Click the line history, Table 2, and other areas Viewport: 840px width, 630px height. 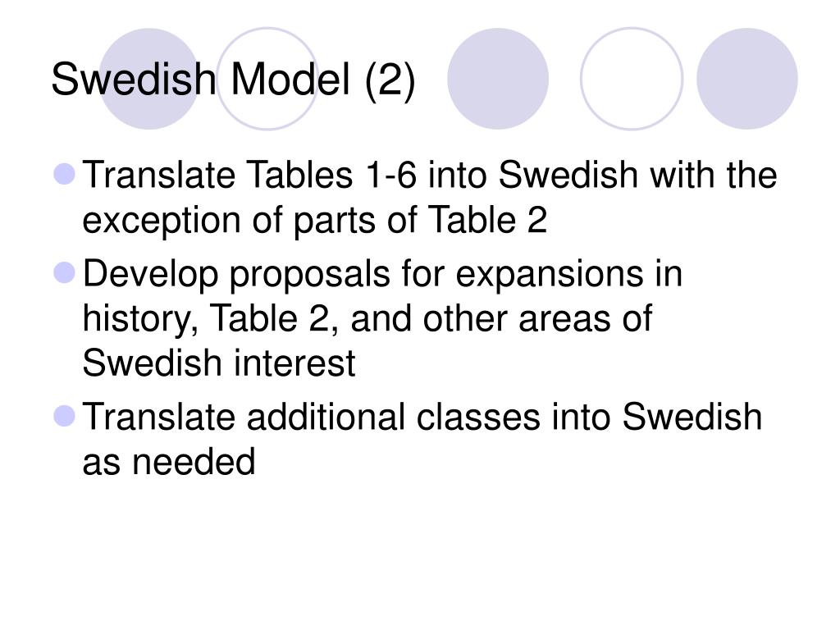[367, 319]
